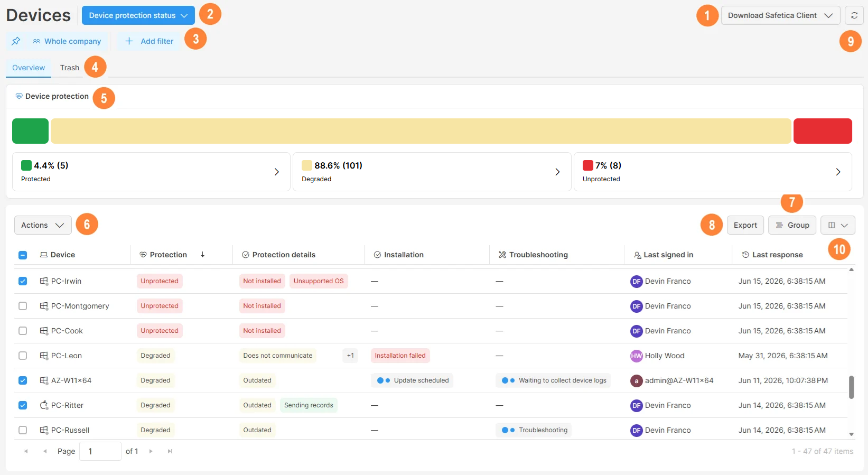Select the PC-Montgomery checkbox
The width and height of the screenshot is (868, 475).
click(23, 306)
